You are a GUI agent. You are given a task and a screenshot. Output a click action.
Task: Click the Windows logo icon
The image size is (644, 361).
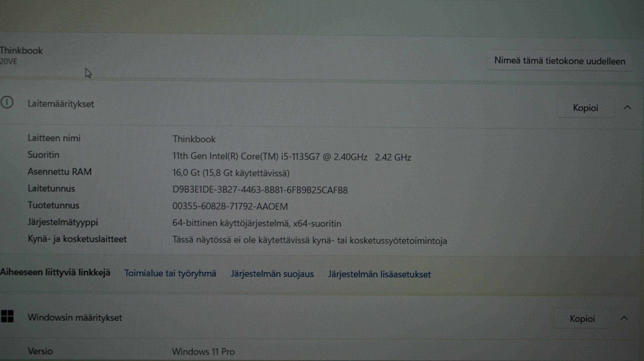7,316
